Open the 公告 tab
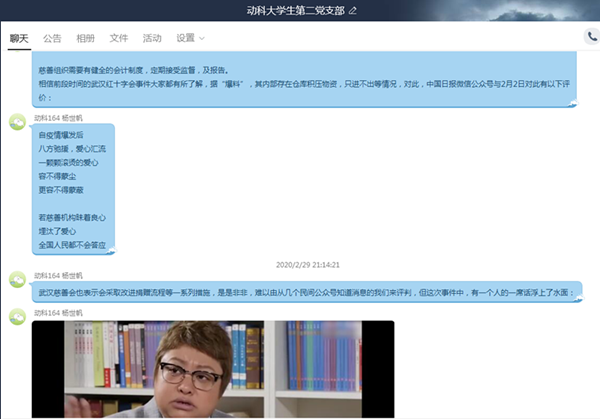This screenshot has height=419, width=600. pyautogui.click(x=52, y=38)
